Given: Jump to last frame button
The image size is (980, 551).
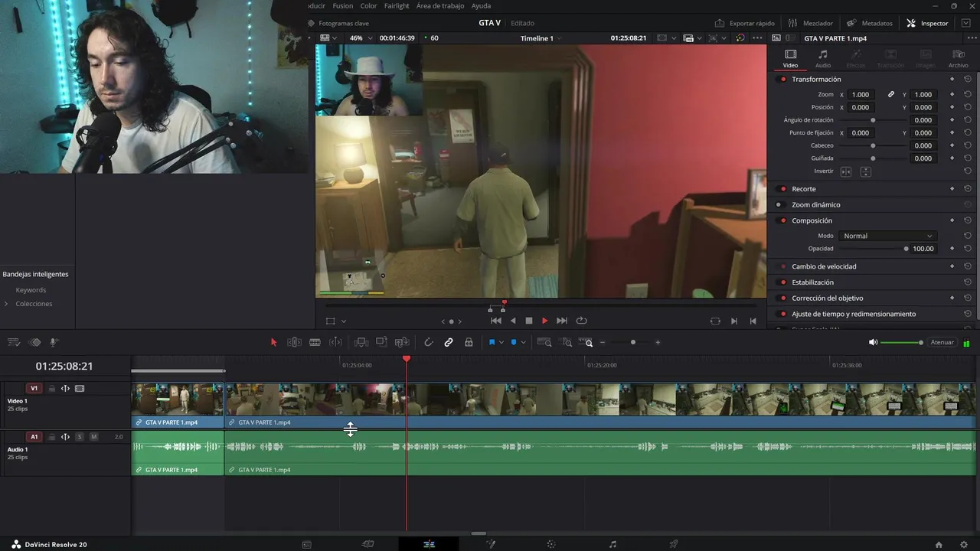Looking at the screenshot, I should 562,321.
